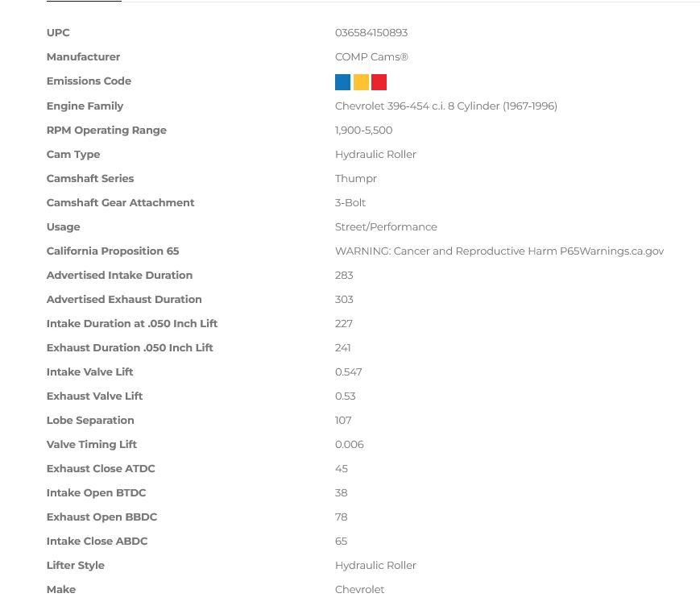Click the Chevrolet value beside Make
700x606 pixels.
pos(359,590)
